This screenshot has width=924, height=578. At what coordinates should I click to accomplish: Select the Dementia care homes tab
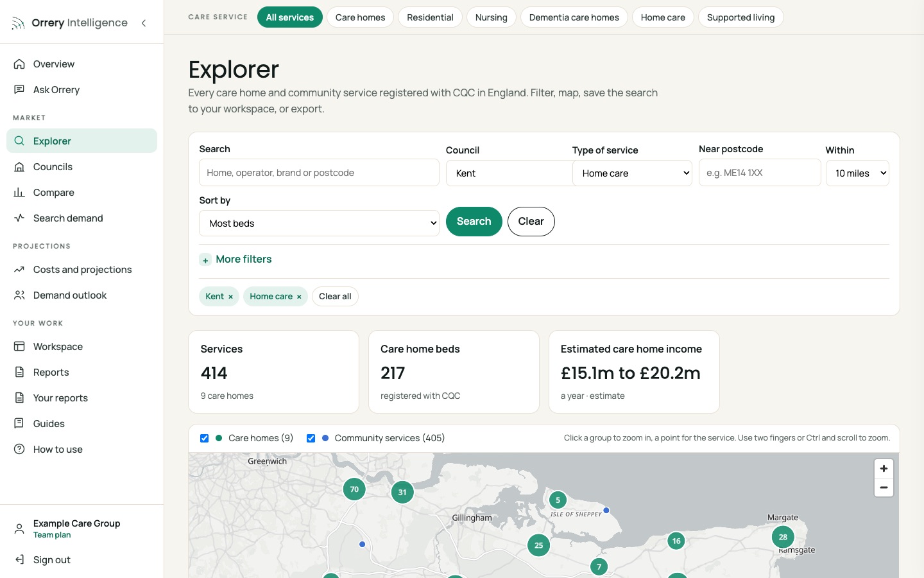(574, 17)
